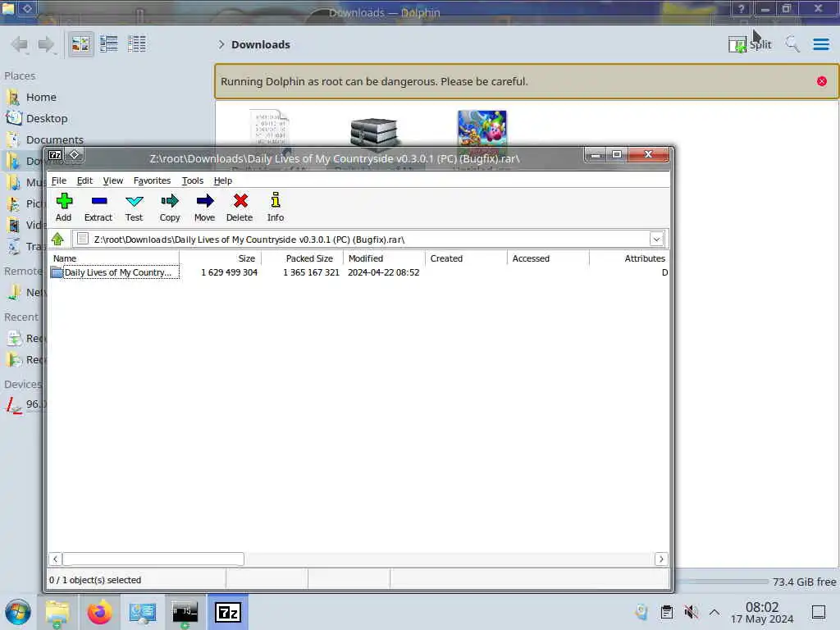The height and width of the screenshot is (630, 840).
Task: Run the Test tool in 7-Zip
Action: point(134,208)
